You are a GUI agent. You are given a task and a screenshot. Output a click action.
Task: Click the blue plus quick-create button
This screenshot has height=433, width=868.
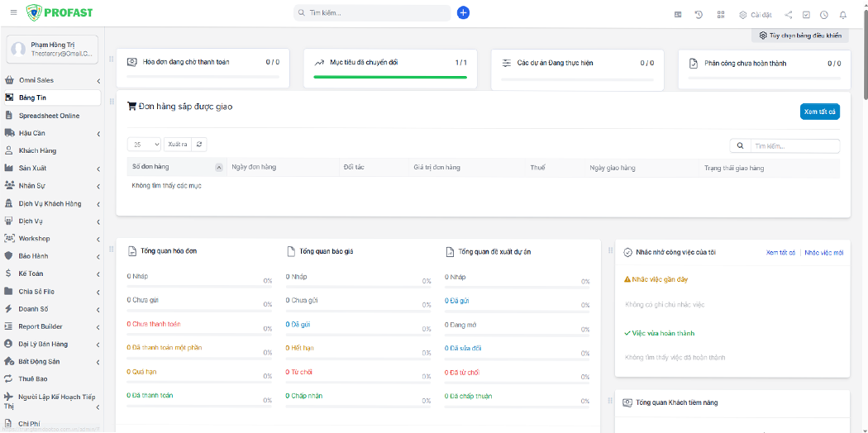[x=463, y=13]
